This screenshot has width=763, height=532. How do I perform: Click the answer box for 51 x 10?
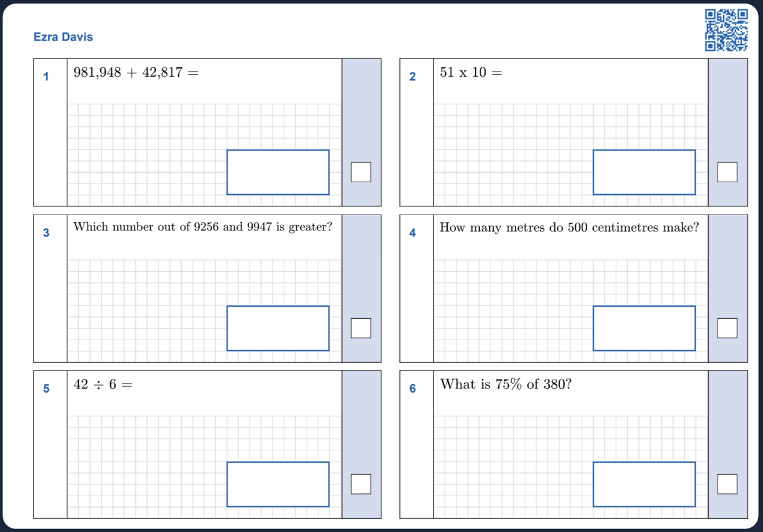point(644,172)
